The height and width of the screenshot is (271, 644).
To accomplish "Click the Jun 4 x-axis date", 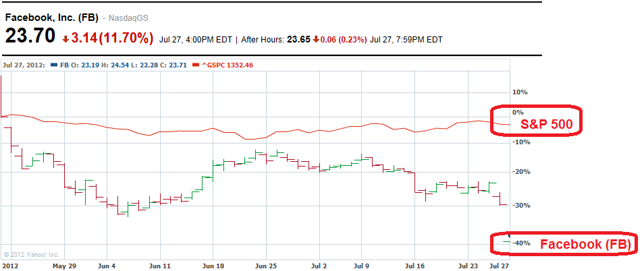I will point(107,266).
